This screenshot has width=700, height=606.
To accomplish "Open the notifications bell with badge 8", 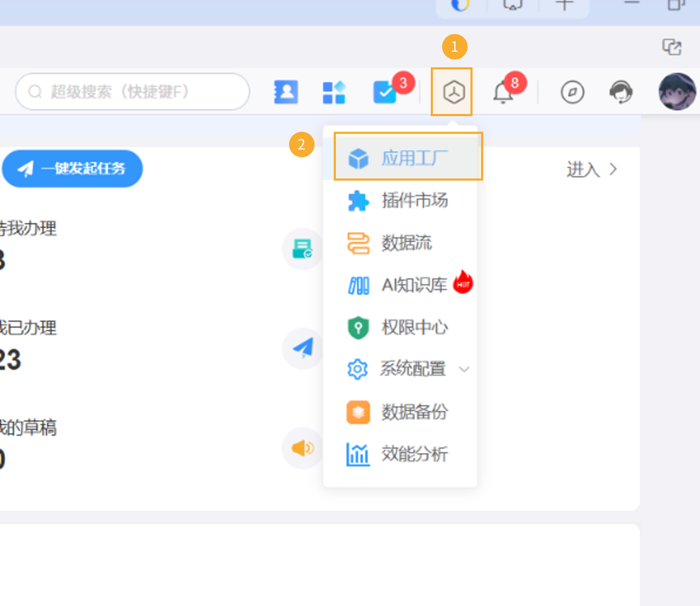I will [503, 93].
